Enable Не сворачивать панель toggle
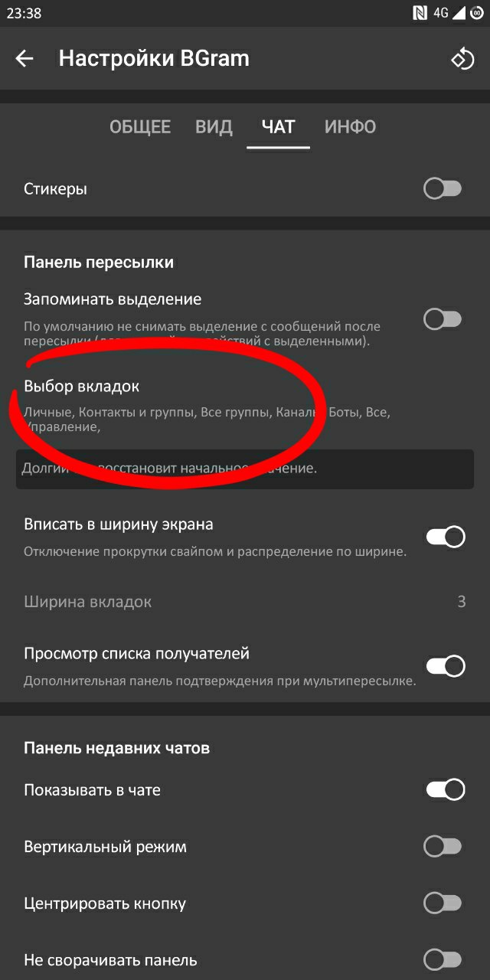The height and width of the screenshot is (980, 490). click(443, 959)
